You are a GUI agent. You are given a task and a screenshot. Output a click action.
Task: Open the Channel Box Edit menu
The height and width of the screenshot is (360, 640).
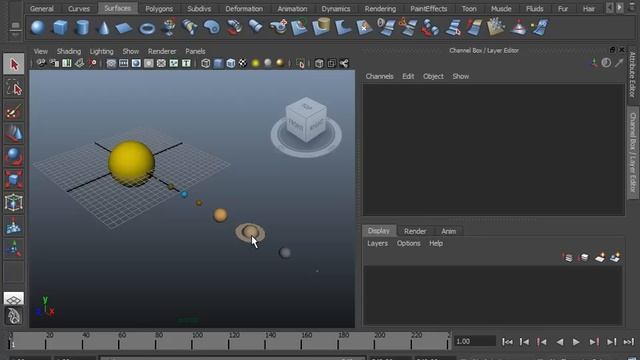tap(408, 76)
